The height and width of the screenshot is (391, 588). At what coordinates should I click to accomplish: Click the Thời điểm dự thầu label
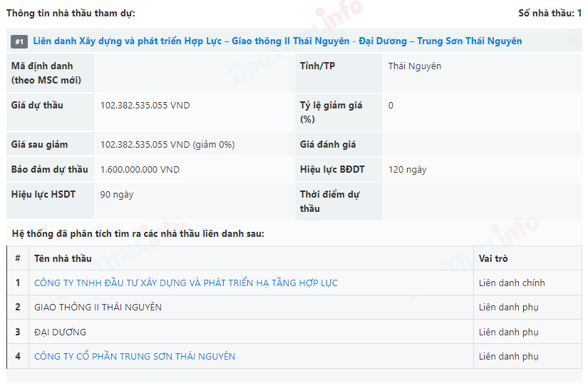(329, 201)
